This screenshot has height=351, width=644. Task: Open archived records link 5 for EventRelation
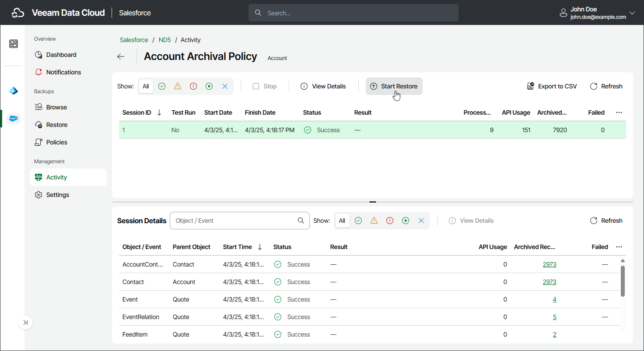coord(555,317)
